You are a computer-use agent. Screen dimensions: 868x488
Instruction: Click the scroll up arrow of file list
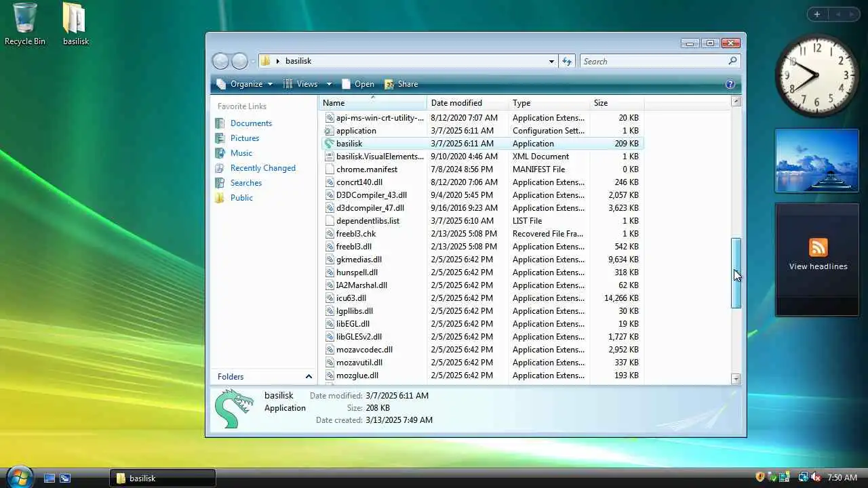click(x=736, y=102)
